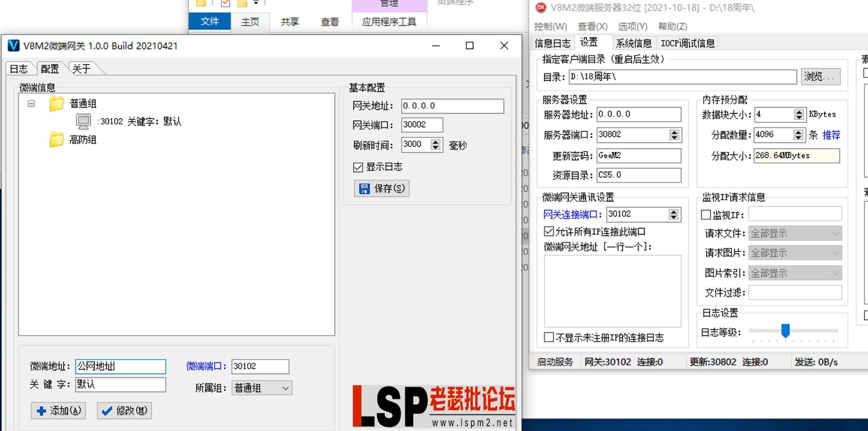This screenshot has height=431, width=868.
Task: Enable the 监视IP checkbox
Action: [x=706, y=215]
